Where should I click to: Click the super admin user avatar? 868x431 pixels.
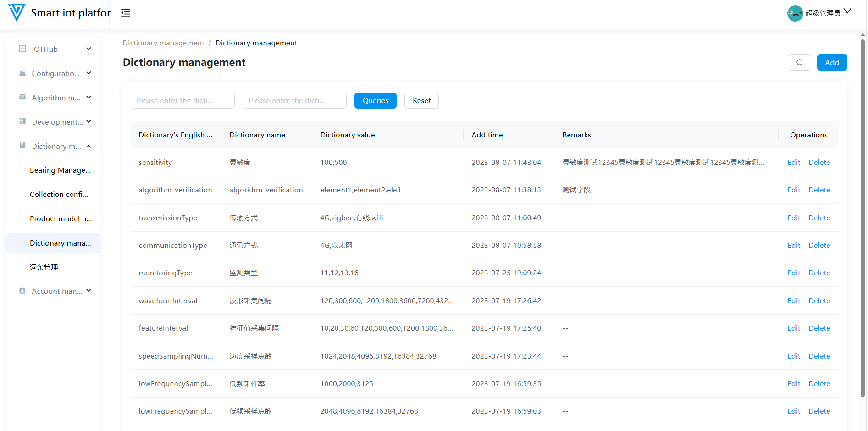click(795, 13)
